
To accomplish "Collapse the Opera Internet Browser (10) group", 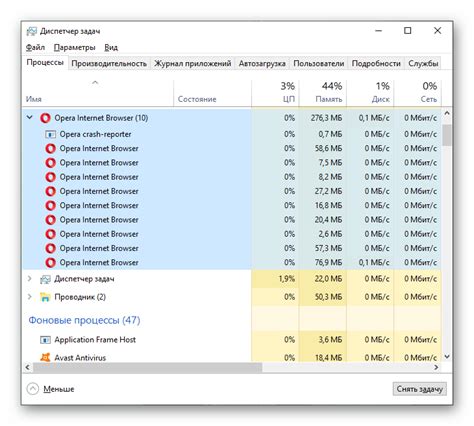I will tap(30, 117).
